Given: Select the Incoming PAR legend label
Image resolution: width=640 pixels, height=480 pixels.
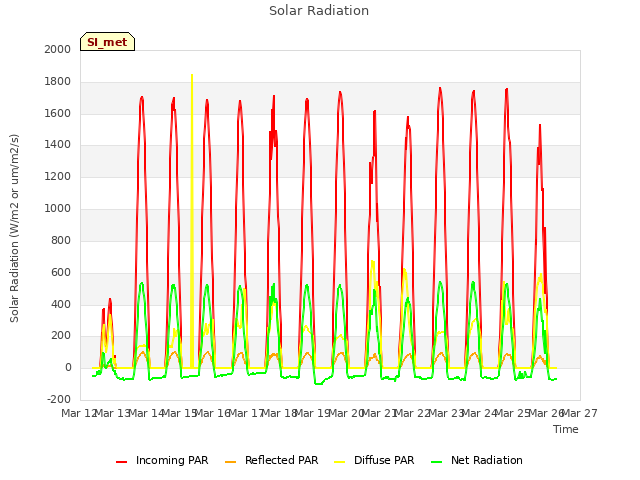Looking at the screenshot, I should coord(172,460).
